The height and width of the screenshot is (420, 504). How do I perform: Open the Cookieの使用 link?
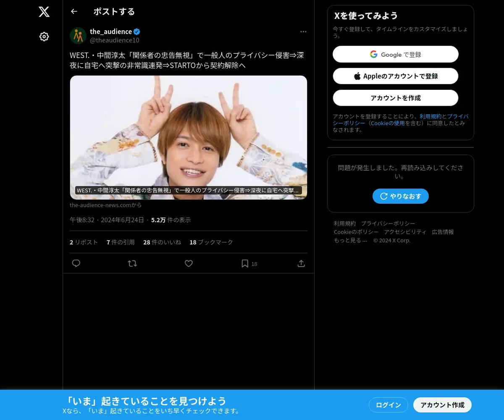388,123
